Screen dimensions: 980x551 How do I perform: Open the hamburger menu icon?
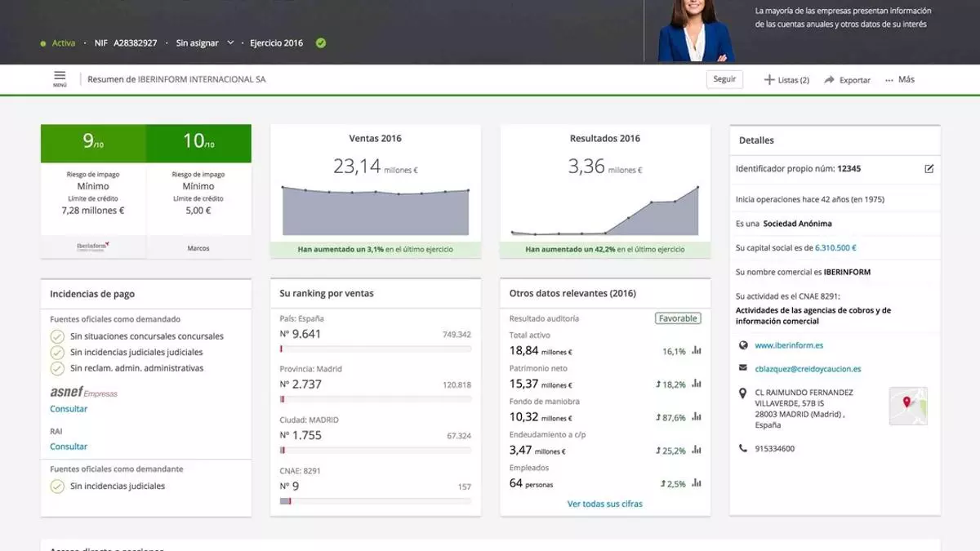point(60,77)
